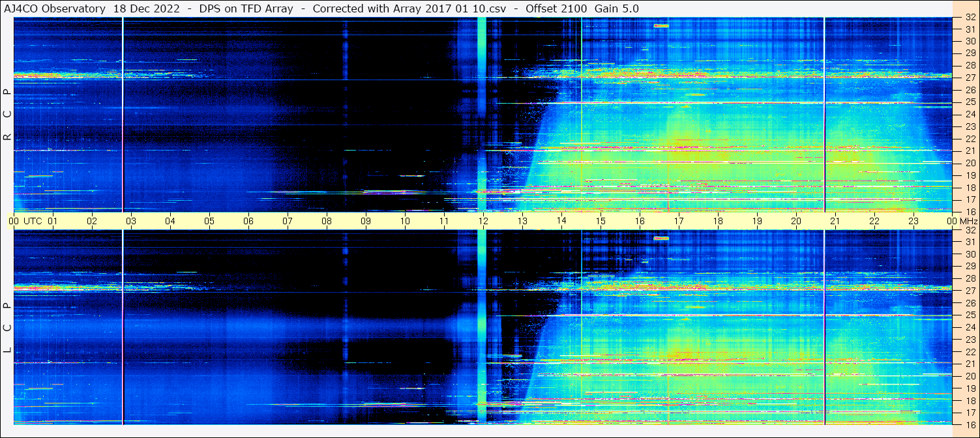This screenshot has width=980, height=438.
Task: Click 27 MHz on RCP frequency scale
Action: [970, 78]
